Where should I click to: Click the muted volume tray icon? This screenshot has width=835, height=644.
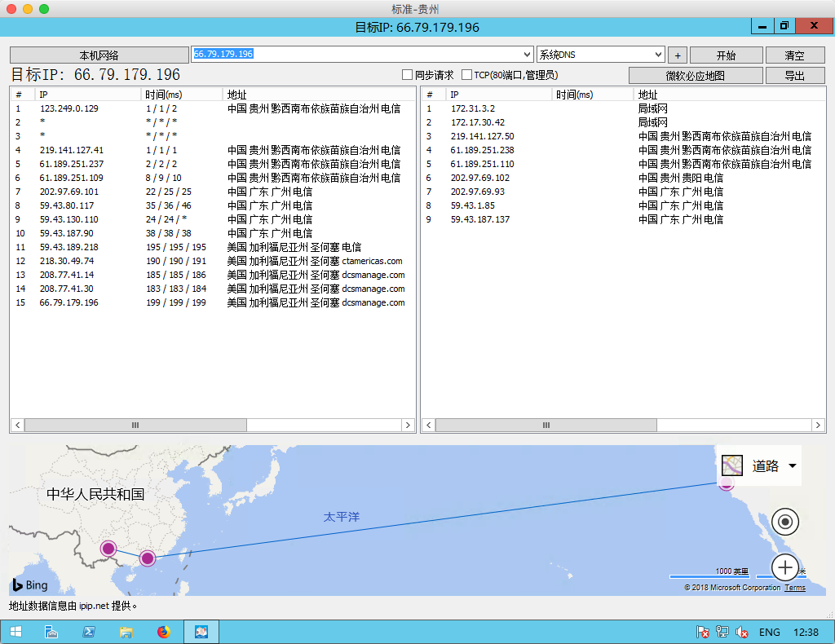pos(742,632)
